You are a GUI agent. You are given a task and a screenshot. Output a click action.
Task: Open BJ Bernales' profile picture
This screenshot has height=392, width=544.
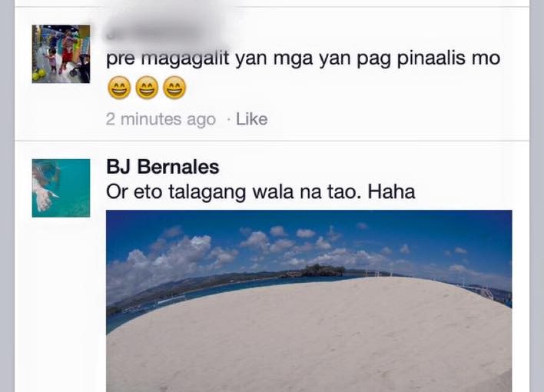(x=61, y=188)
